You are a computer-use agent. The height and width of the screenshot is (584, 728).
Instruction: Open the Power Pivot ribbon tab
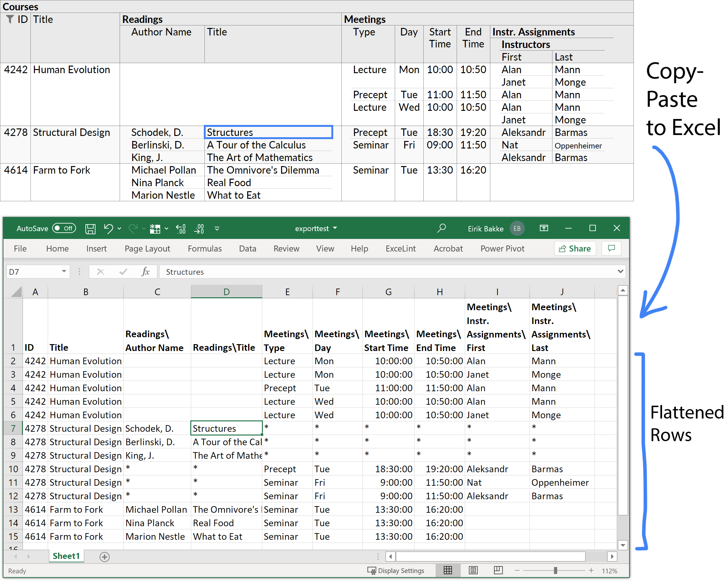[x=502, y=248]
